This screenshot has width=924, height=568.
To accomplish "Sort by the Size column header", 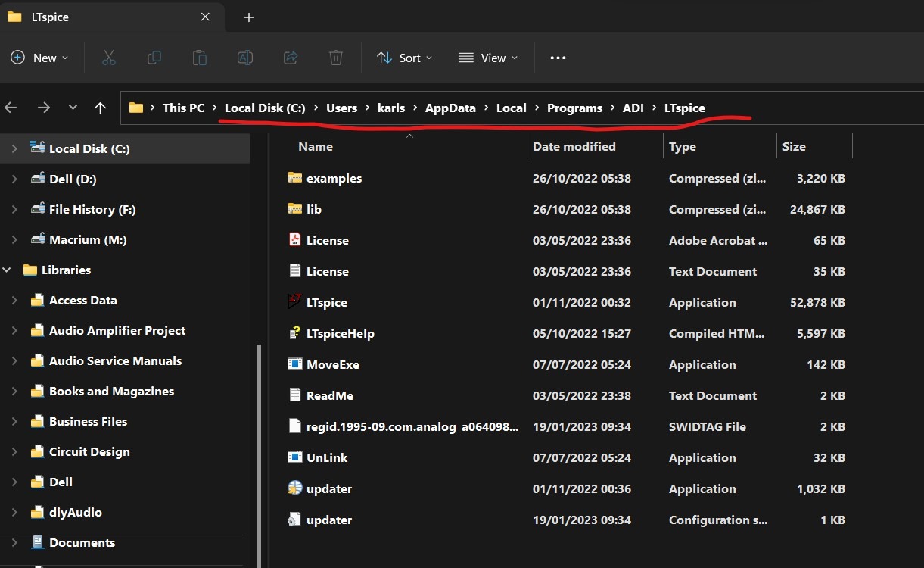I will pyautogui.click(x=794, y=146).
